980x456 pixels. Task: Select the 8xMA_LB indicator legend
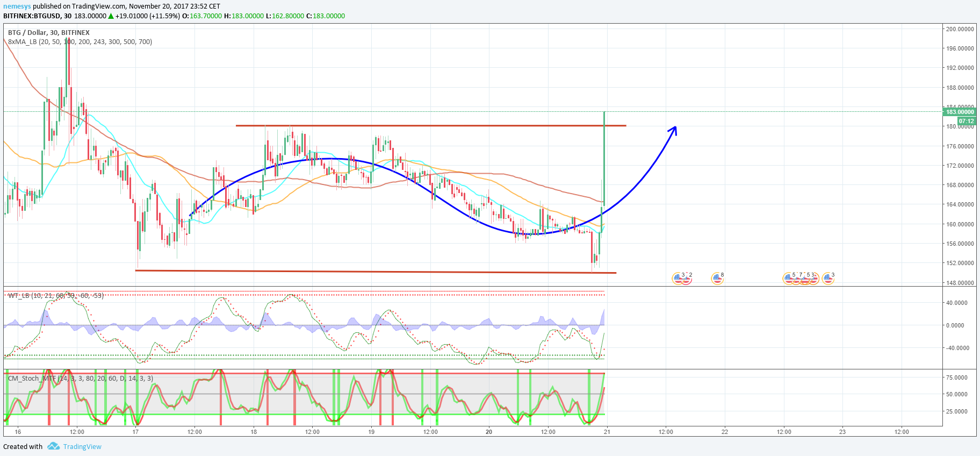(80, 41)
